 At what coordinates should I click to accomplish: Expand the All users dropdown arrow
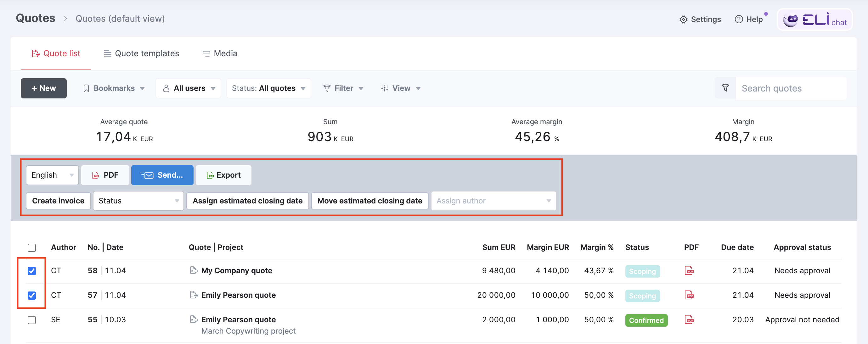click(213, 89)
